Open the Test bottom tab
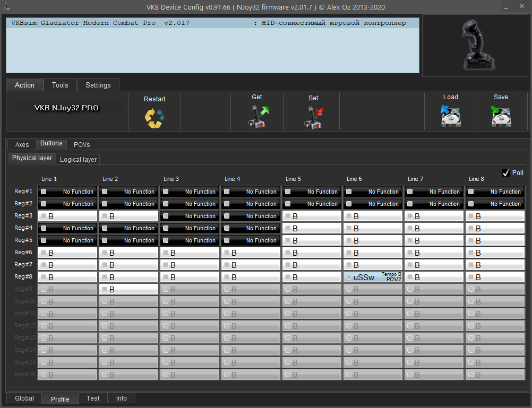Screen dimensions: 532x408 click(93, 398)
